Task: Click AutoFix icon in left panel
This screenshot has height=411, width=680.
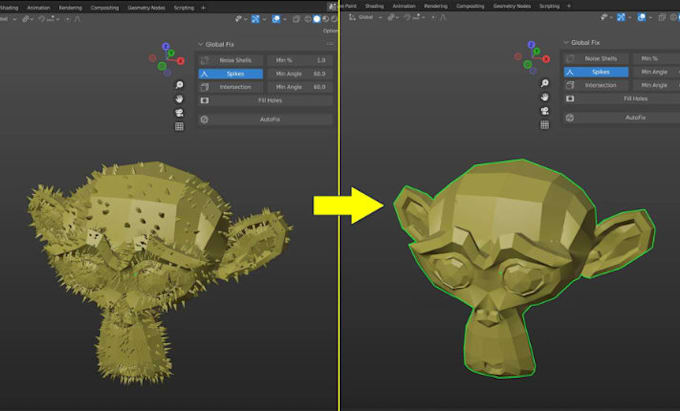Action: (204, 119)
